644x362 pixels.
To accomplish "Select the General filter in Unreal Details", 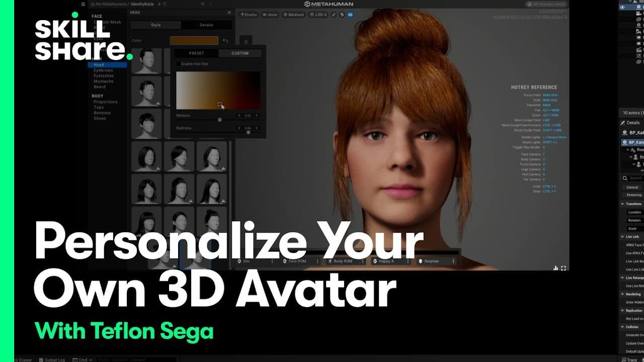I will [632, 187].
